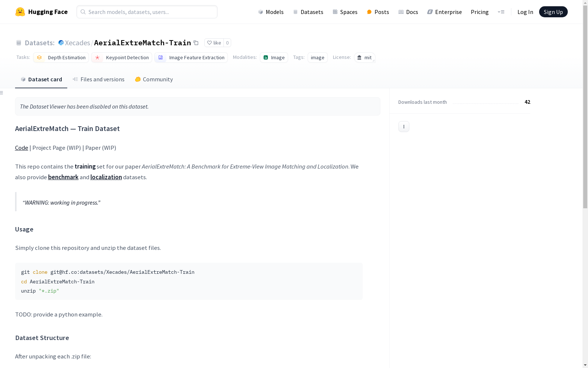Click the AerialExtreMatch-Train dataset title
588x368 pixels.
(143, 43)
